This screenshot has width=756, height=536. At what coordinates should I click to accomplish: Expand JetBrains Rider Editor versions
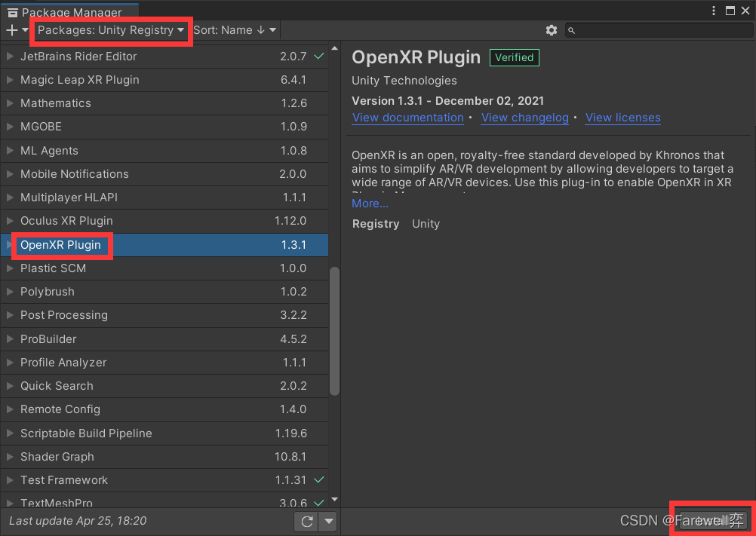[10, 57]
